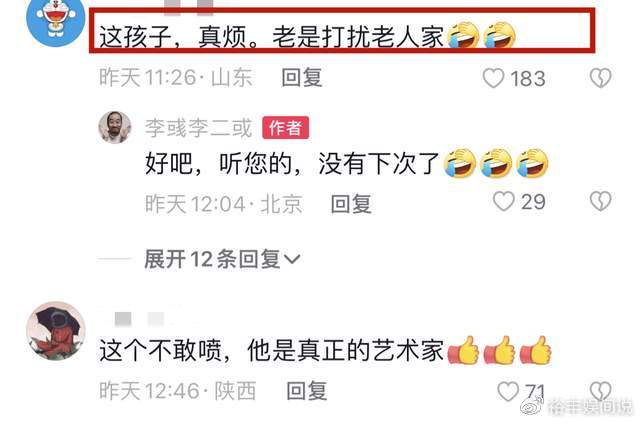Screen dimensions: 640x423
Task: Open username 李彧李二彧 profile link
Action: [198, 128]
